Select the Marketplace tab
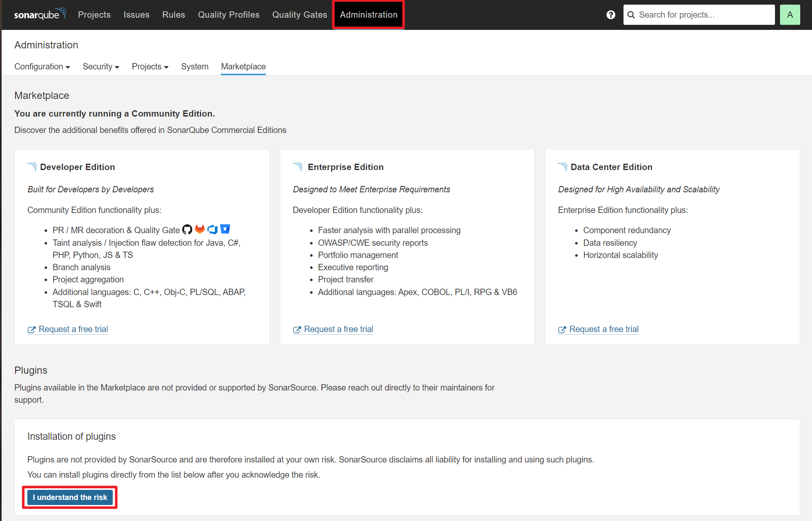 pyautogui.click(x=243, y=66)
